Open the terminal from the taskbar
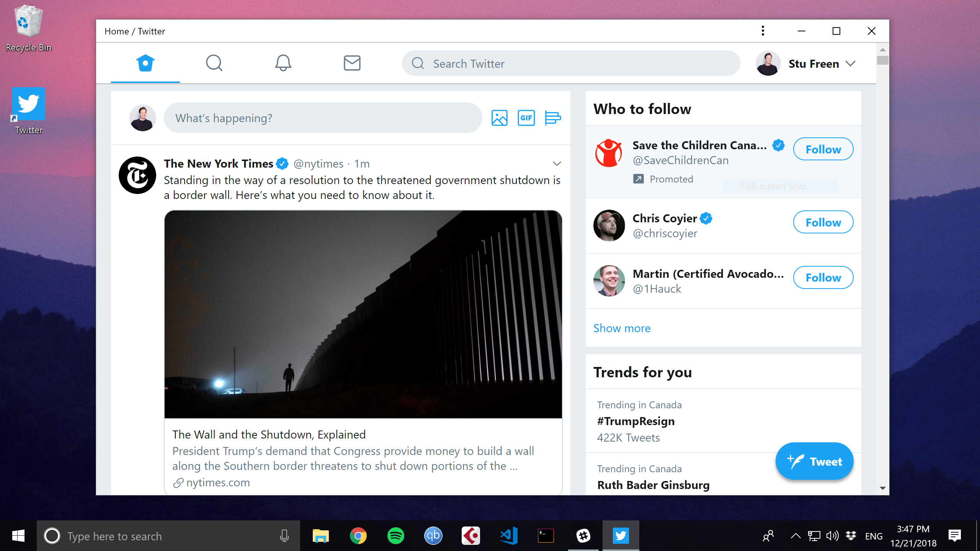Image resolution: width=980 pixels, height=551 pixels. pyautogui.click(x=546, y=536)
